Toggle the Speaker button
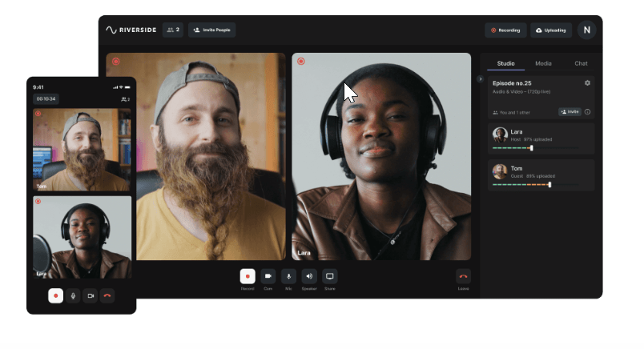Viewport: 644px width, 349px height. click(x=309, y=276)
